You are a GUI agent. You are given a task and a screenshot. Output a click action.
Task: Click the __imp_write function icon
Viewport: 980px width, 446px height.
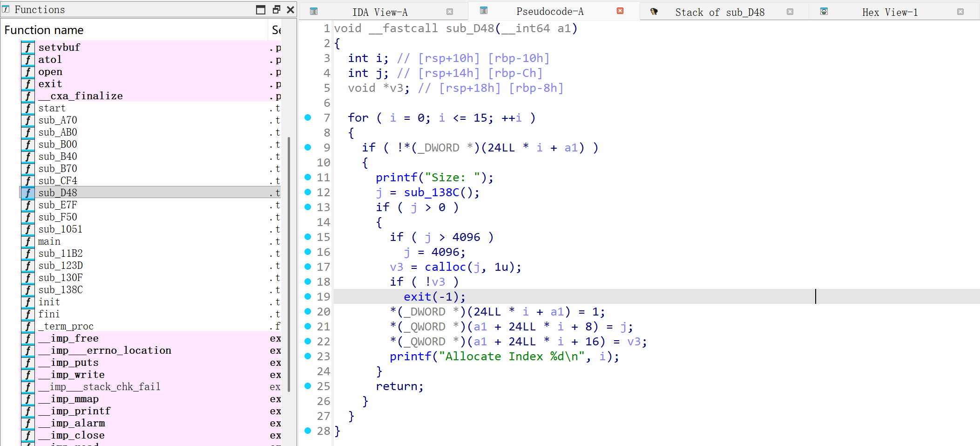tap(28, 375)
